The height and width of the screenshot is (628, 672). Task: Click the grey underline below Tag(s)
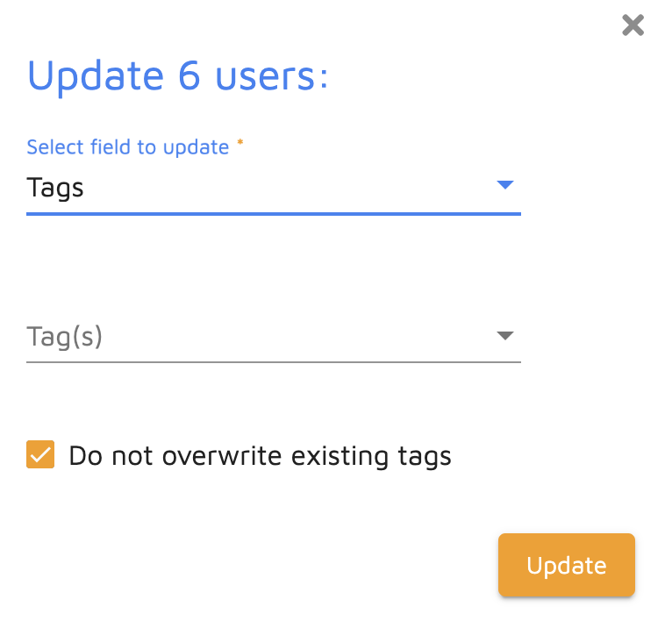[273, 361]
